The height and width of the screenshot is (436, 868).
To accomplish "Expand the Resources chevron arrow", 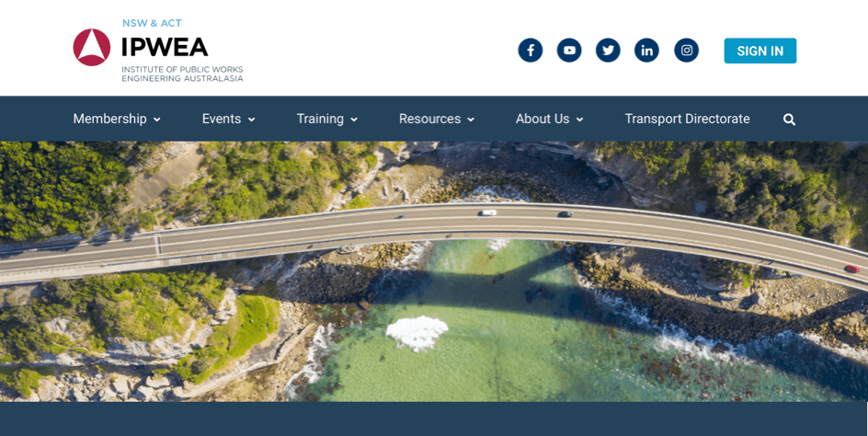I will (471, 120).
